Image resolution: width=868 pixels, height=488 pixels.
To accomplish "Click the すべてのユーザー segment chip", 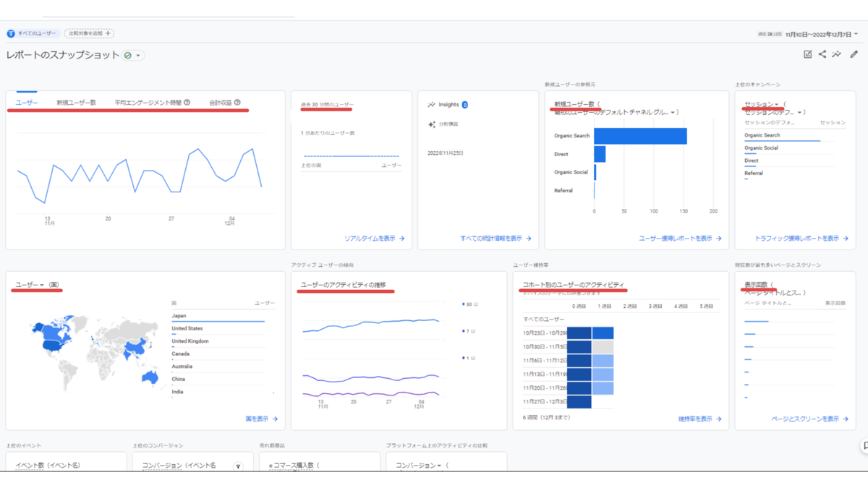I will tap(33, 33).
